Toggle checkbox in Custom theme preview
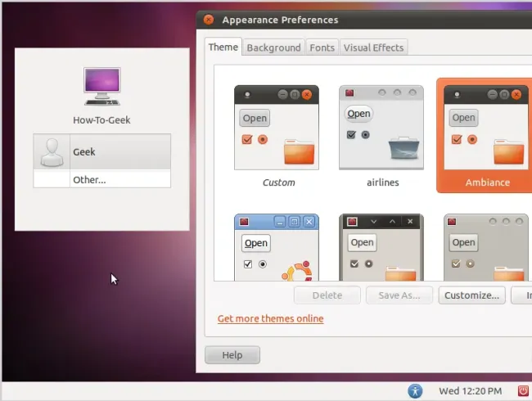Screen dimensions: 532x401 [247, 139]
